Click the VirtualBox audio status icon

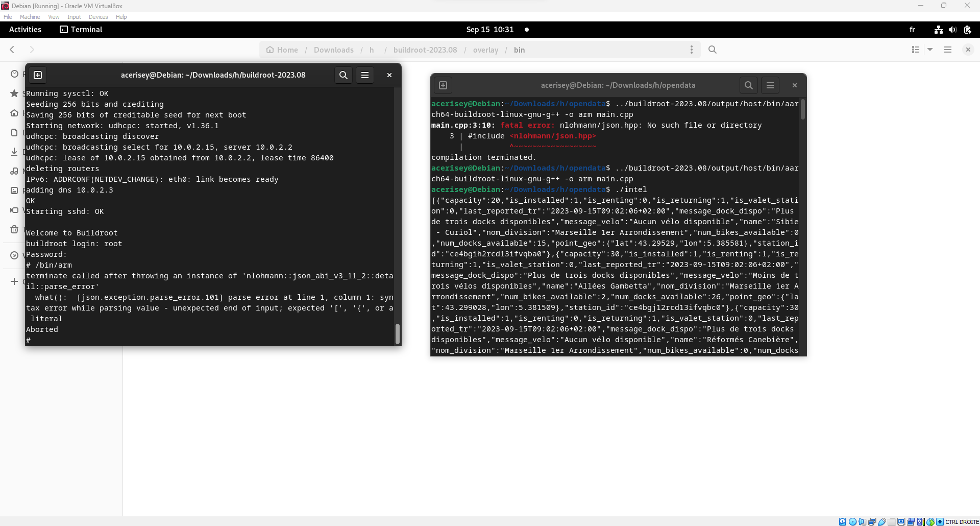pos(862,521)
